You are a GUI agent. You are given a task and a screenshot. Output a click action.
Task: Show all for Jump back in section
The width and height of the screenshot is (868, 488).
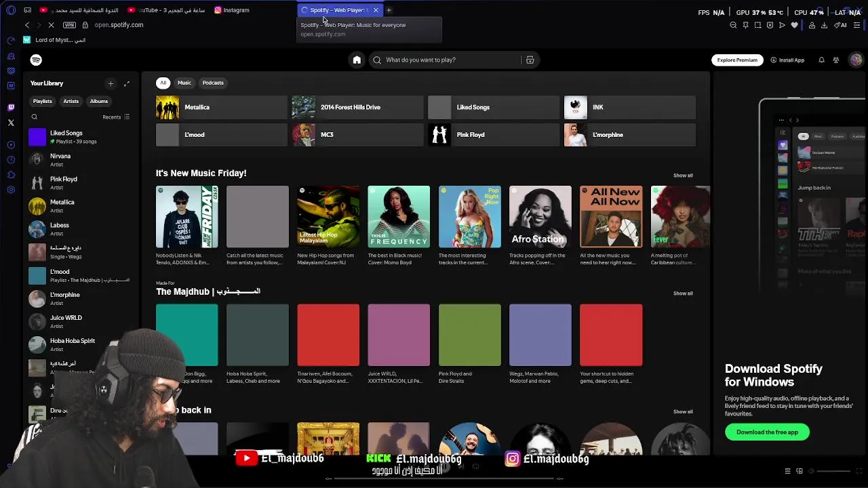point(683,411)
